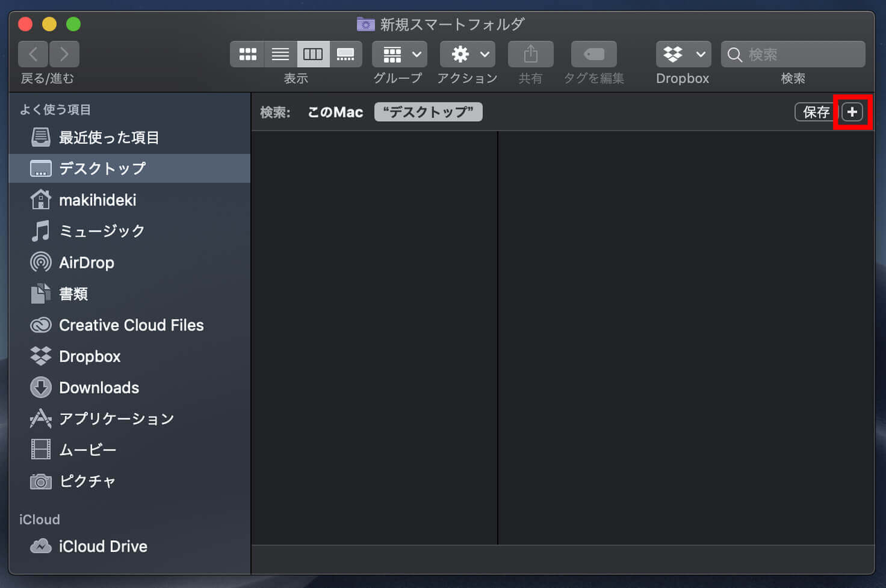Click the 新規スマートフォルダ window title
The height and width of the screenshot is (588, 886).
tap(452, 24)
